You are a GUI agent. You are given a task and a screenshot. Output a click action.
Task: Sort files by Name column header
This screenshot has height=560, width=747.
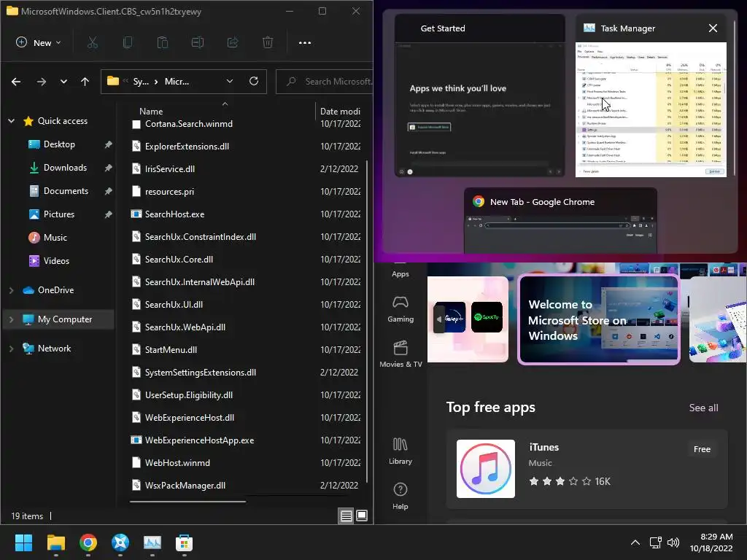point(151,111)
